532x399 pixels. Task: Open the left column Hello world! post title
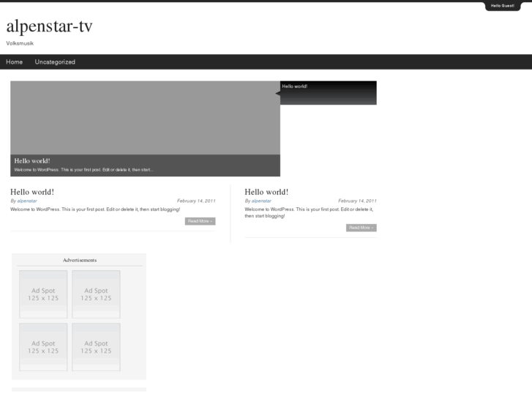coord(32,192)
